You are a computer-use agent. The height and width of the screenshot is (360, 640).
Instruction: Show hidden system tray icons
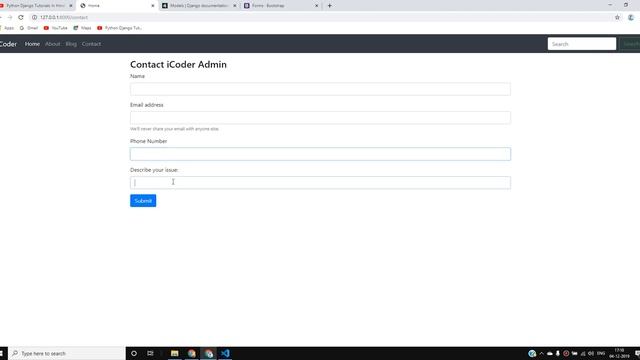pos(542,353)
